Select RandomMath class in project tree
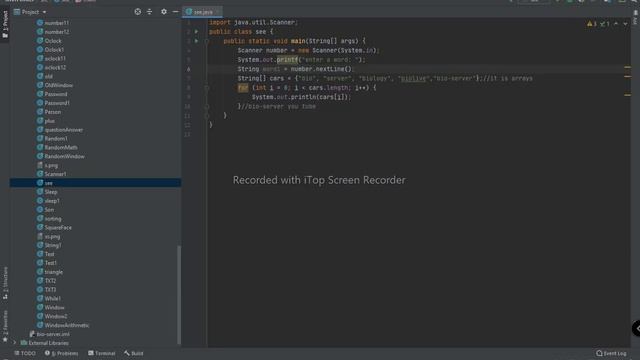The height and width of the screenshot is (360, 640). point(57,147)
